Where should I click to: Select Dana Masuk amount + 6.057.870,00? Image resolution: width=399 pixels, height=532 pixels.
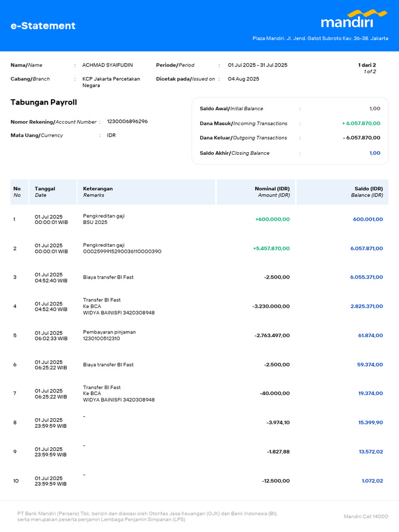point(361,124)
